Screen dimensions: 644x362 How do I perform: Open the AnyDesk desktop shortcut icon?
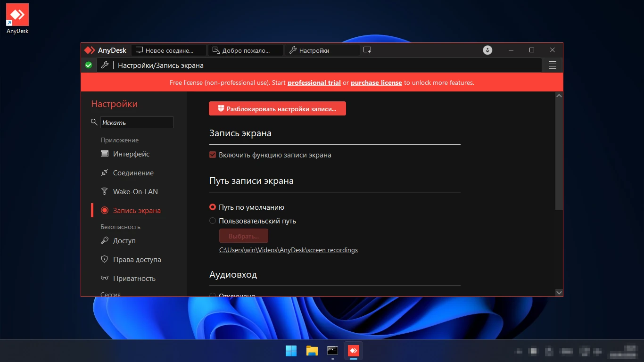(17, 19)
